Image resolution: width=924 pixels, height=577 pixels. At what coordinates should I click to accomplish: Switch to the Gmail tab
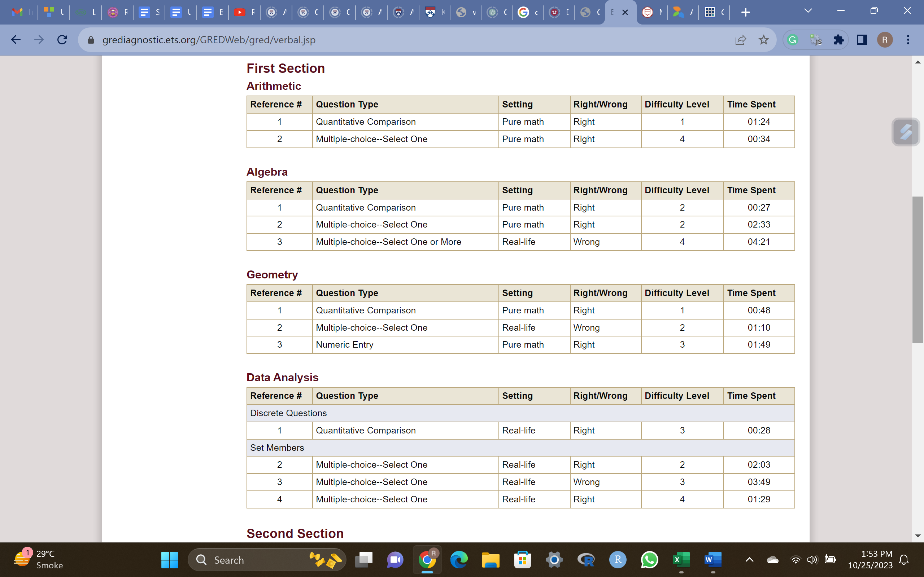(x=18, y=12)
